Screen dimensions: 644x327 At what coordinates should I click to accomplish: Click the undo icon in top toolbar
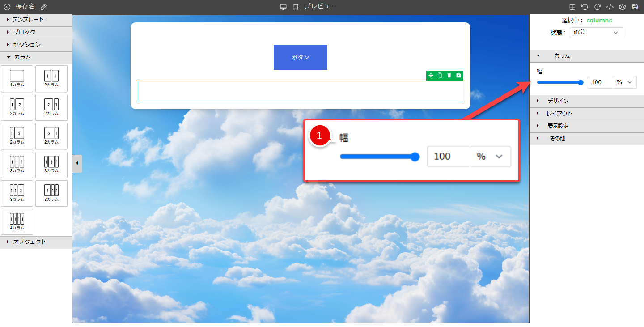(585, 7)
